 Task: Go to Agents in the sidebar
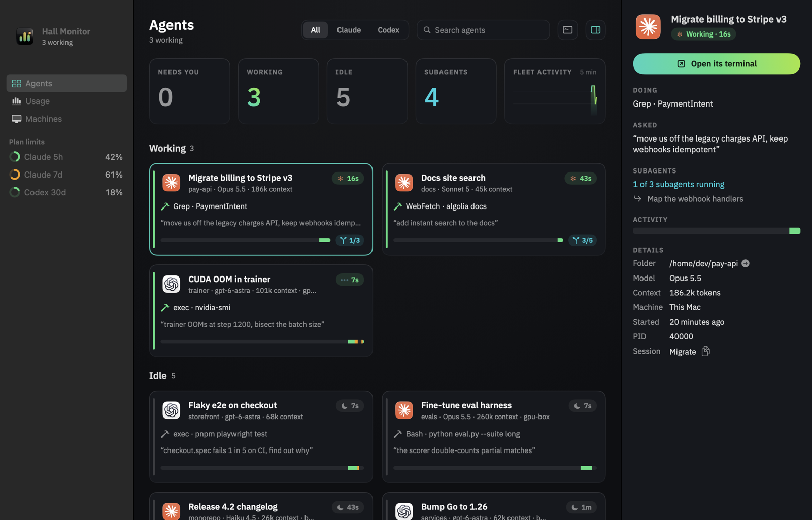[x=66, y=83]
